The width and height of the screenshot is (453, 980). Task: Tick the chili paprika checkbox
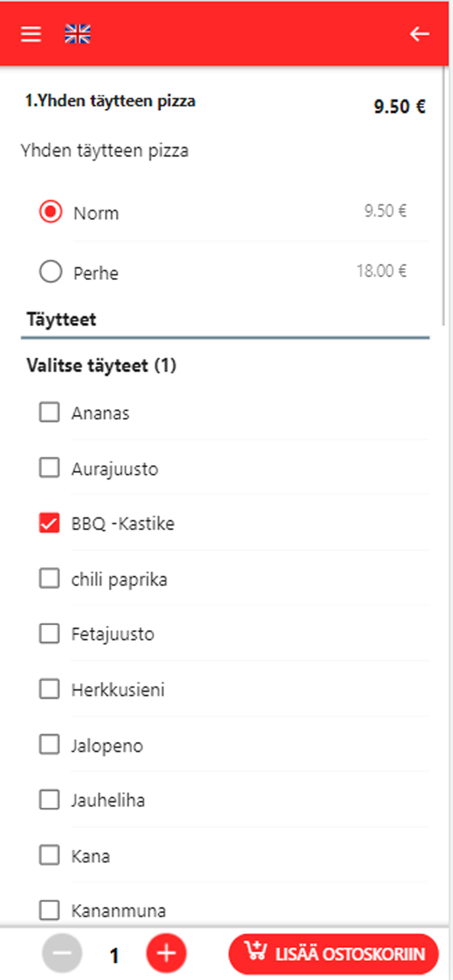point(50,579)
